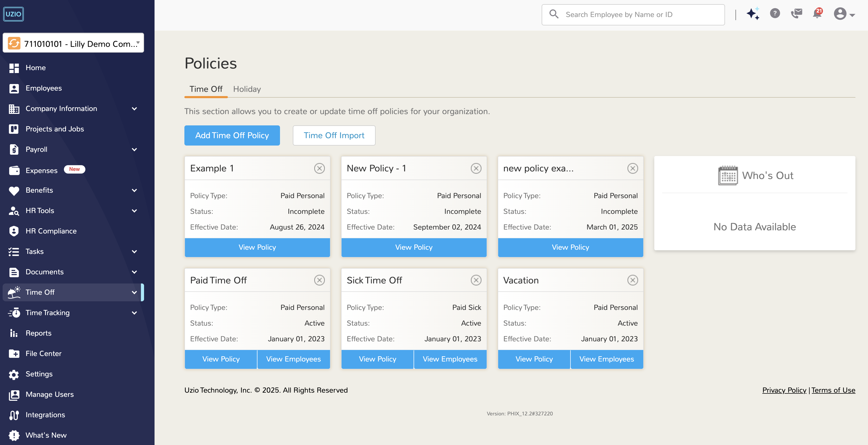Click Time Off Import button
The height and width of the screenshot is (445, 868).
coord(334,135)
